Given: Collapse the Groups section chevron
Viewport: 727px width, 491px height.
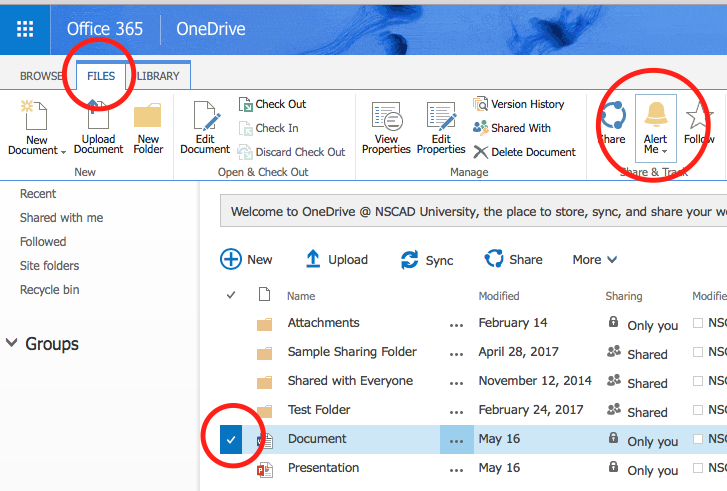Looking at the screenshot, I should tap(12, 343).
